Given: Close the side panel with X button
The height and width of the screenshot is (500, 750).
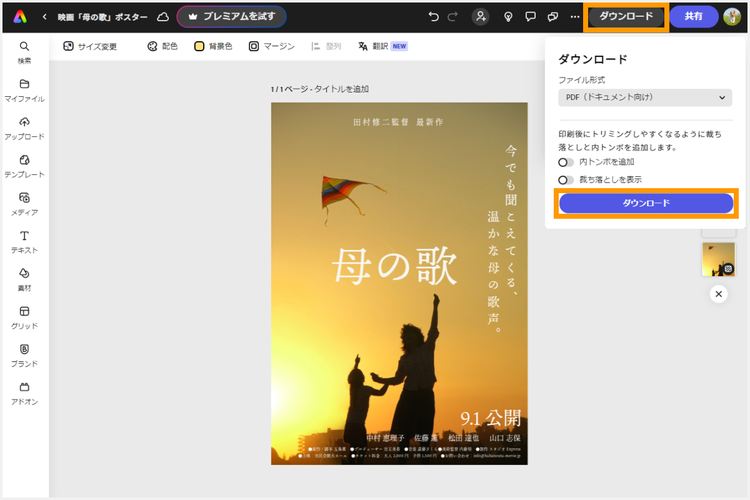Looking at the screenshot, I should [718, 294].
